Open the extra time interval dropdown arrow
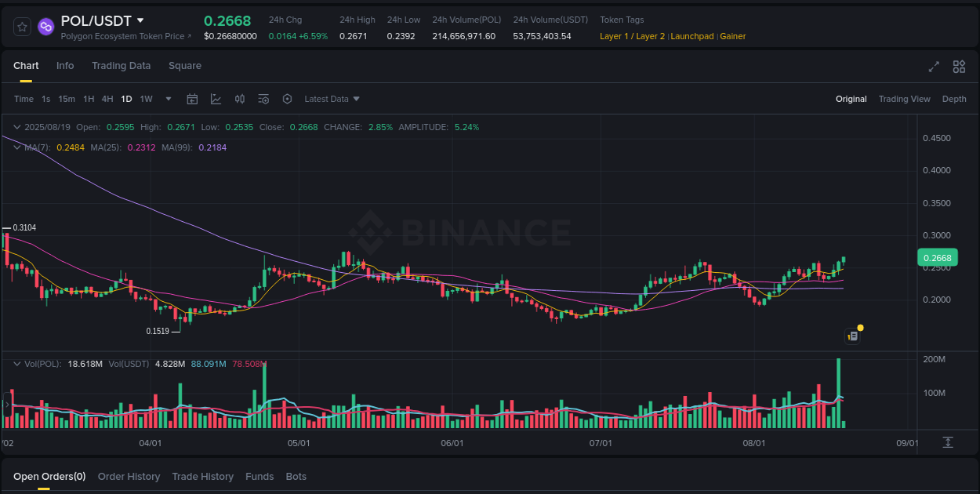Viewport: 980px width, 494px height. (168, 99)
